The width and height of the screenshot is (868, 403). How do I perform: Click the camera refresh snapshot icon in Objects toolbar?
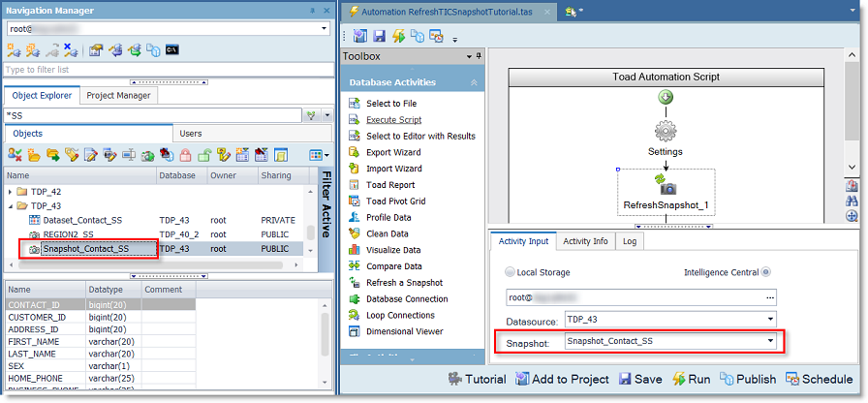click(x=147, y=155)
